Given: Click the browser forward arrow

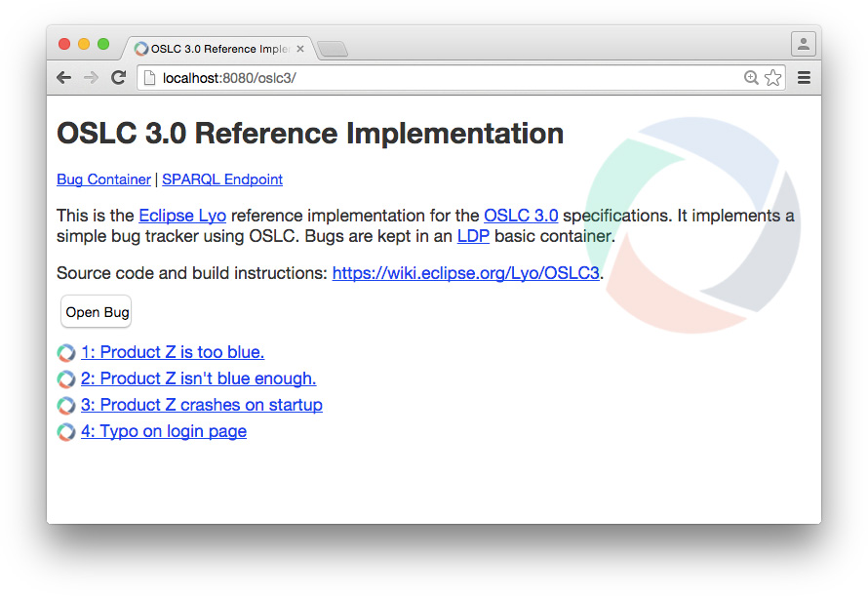Looking at the screenshot, I should (x=91, y=77).
